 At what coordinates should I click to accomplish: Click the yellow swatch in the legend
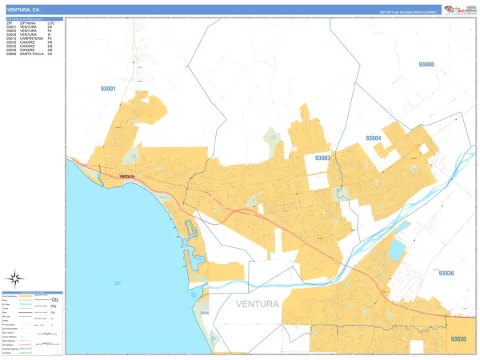tap(25, 296)
